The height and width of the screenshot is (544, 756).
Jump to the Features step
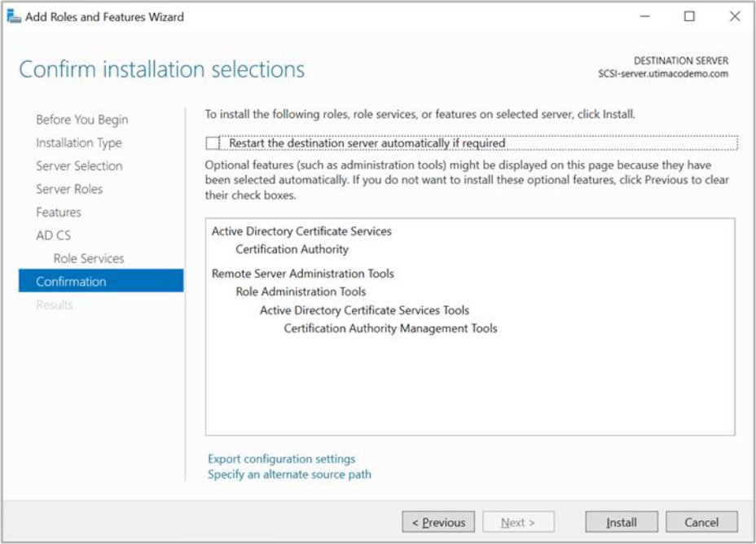click(59, 213)
